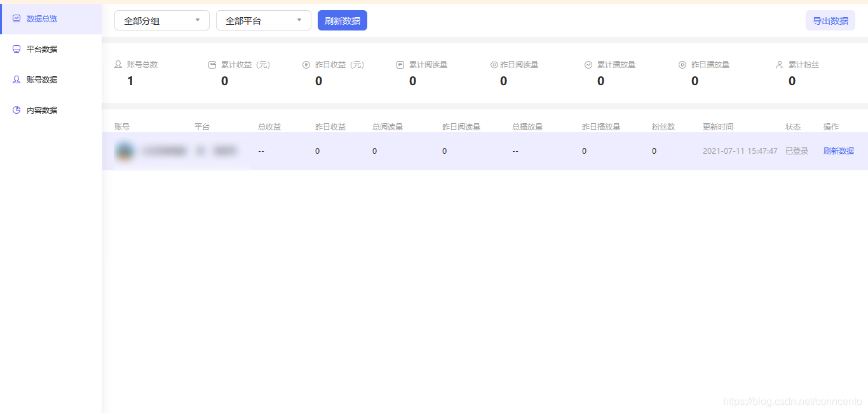868x413 pixels.
Task: Click the 累计收益（元）label
Action: click(246, 65)
